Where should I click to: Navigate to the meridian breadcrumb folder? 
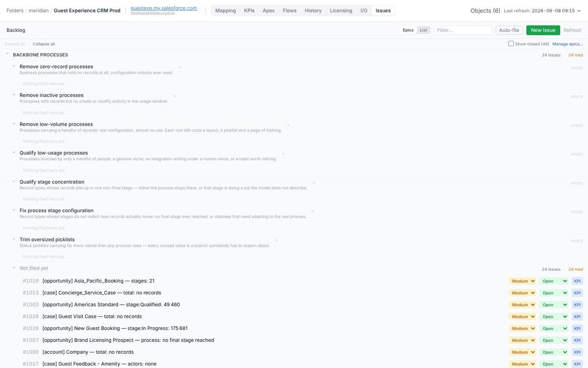(39, 11)
